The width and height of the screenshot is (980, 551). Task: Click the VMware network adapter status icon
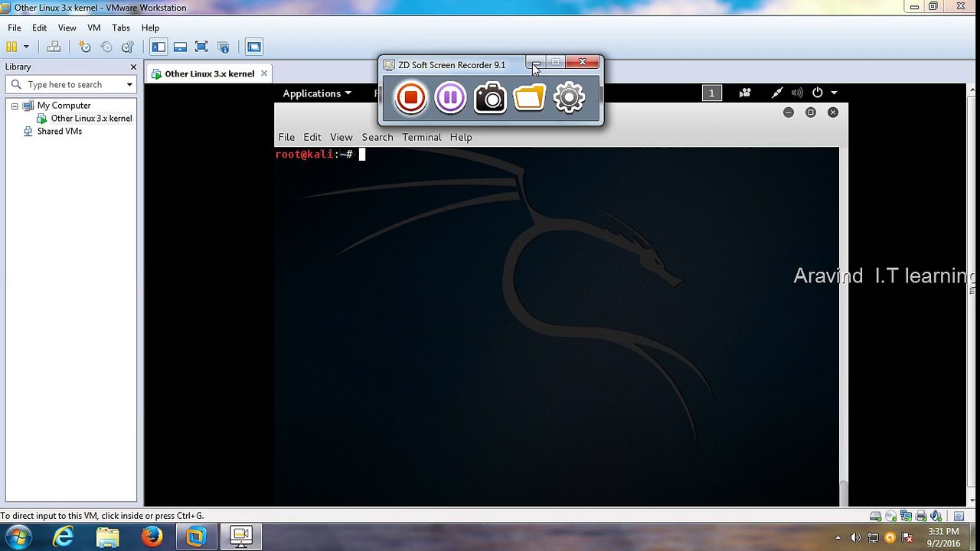click(906, 517)
